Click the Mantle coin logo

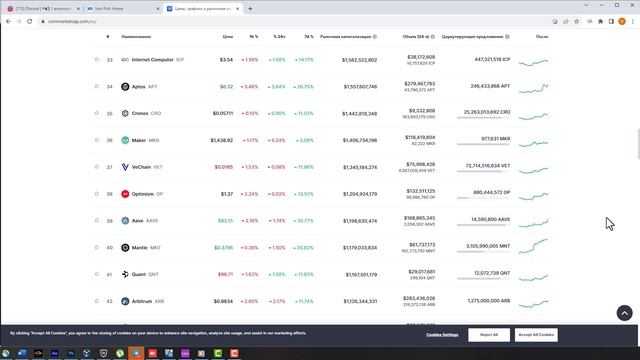(x=125, y=248)
